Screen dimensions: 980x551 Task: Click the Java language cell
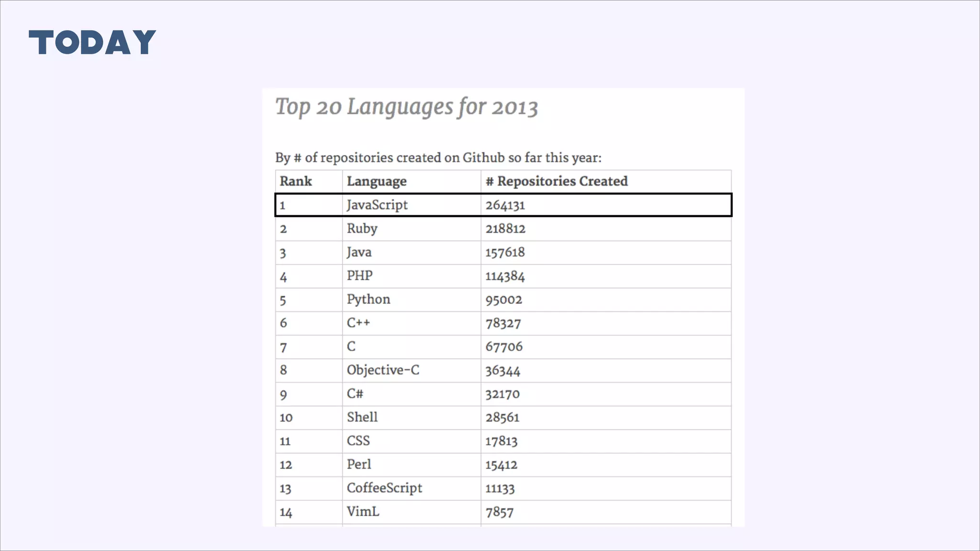click(x=359, y=252)
